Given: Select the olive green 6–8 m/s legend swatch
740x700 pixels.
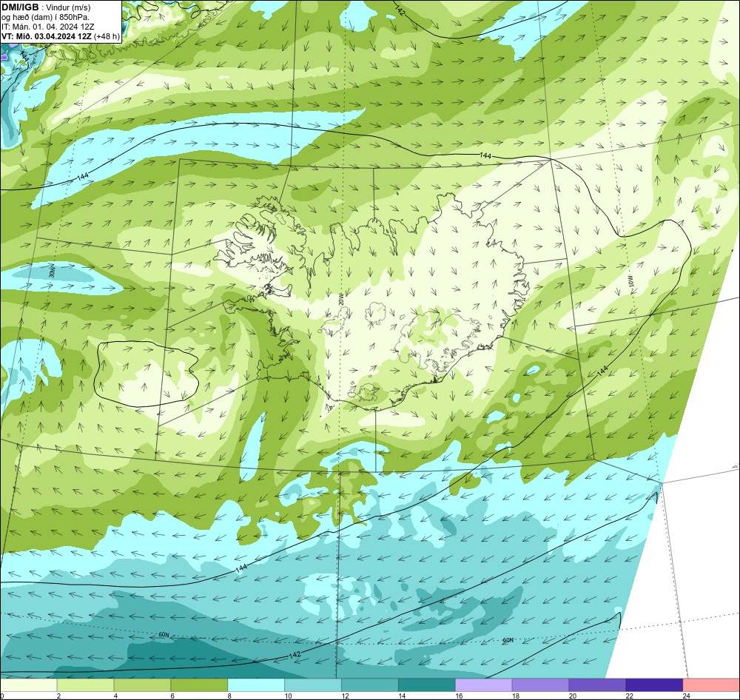Looking at the screenshot, I should coord(199,685).
